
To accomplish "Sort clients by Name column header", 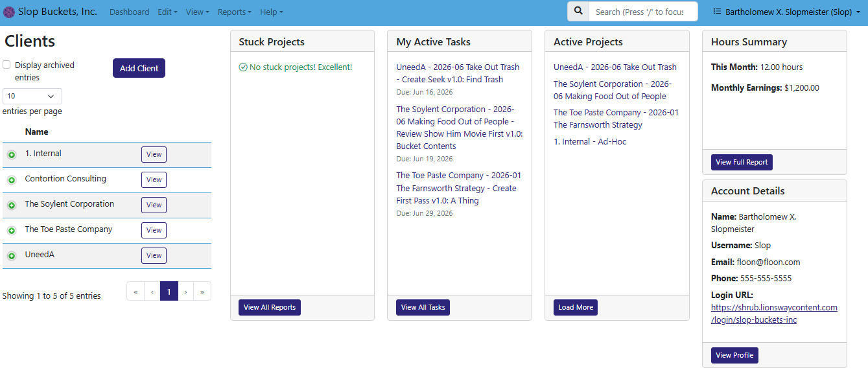I will pos(37,132).
